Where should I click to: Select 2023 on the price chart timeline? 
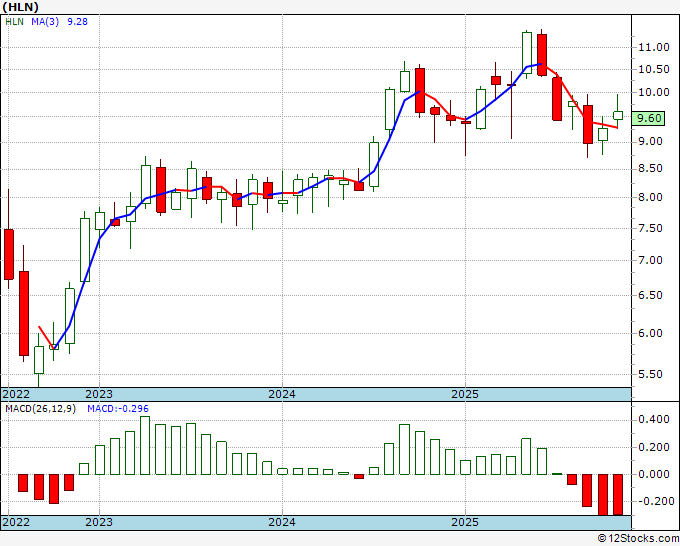click(99, 394)
